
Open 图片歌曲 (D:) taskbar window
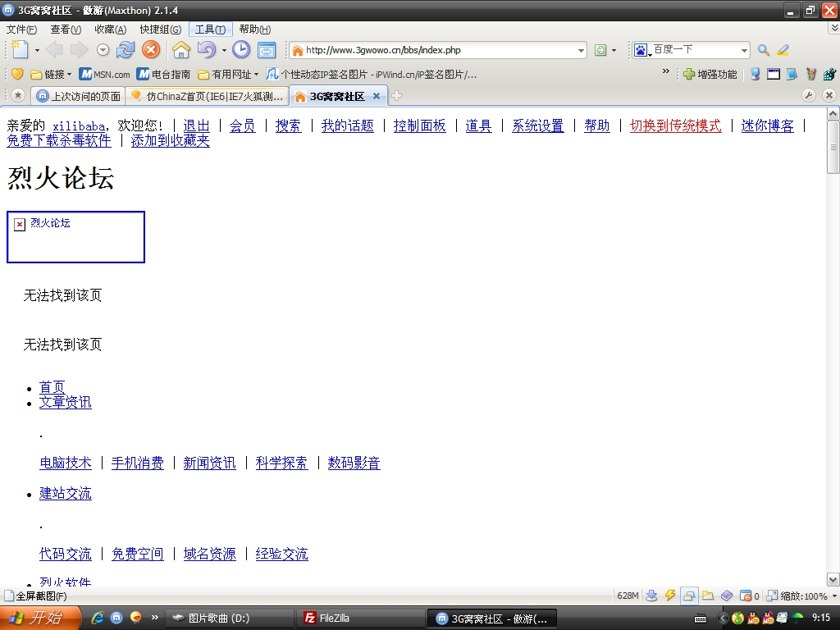click(230, 619)
